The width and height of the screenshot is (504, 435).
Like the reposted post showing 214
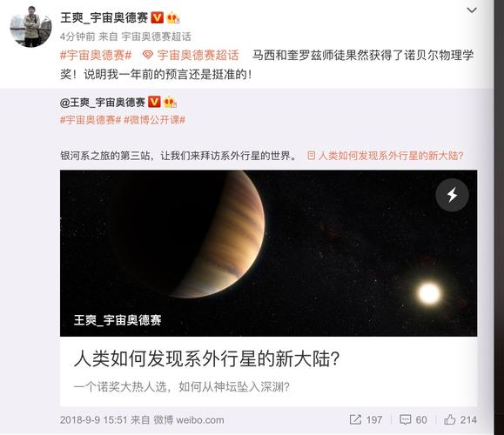[460, 419]
